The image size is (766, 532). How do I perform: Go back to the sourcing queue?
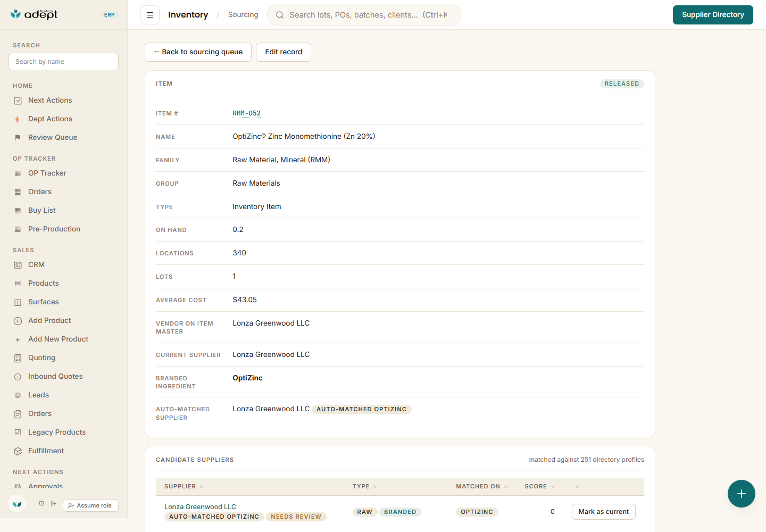pyautogui.click(x=198, y=52)
